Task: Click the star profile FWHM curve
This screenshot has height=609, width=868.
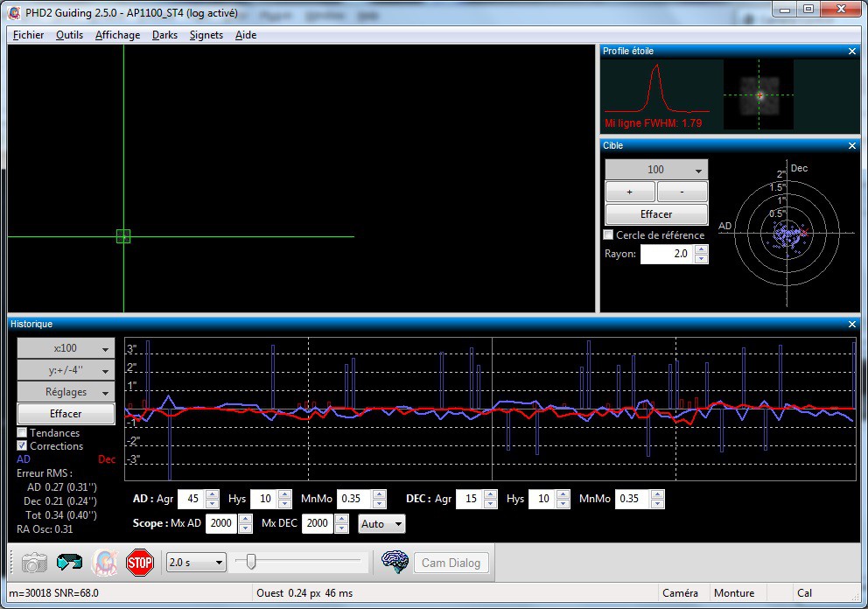Action: (x=656, y=88)
